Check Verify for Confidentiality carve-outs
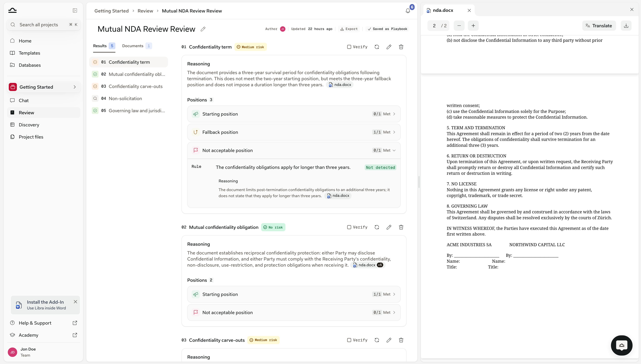The height and width of the screenshot is (364, 641). coord(349,340)
